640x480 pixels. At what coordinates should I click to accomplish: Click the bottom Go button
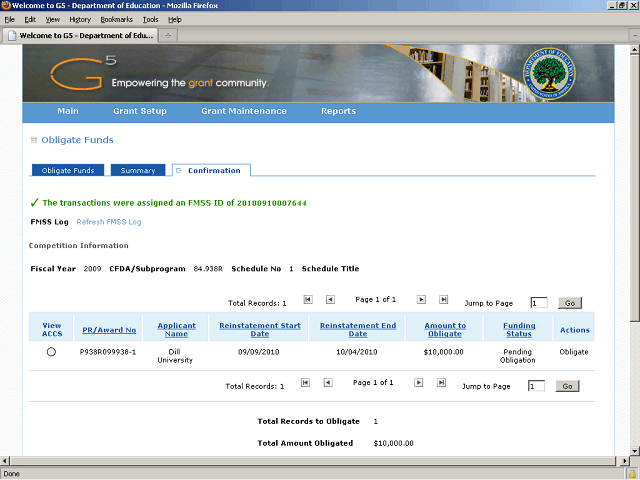click(x=567, y=386)
